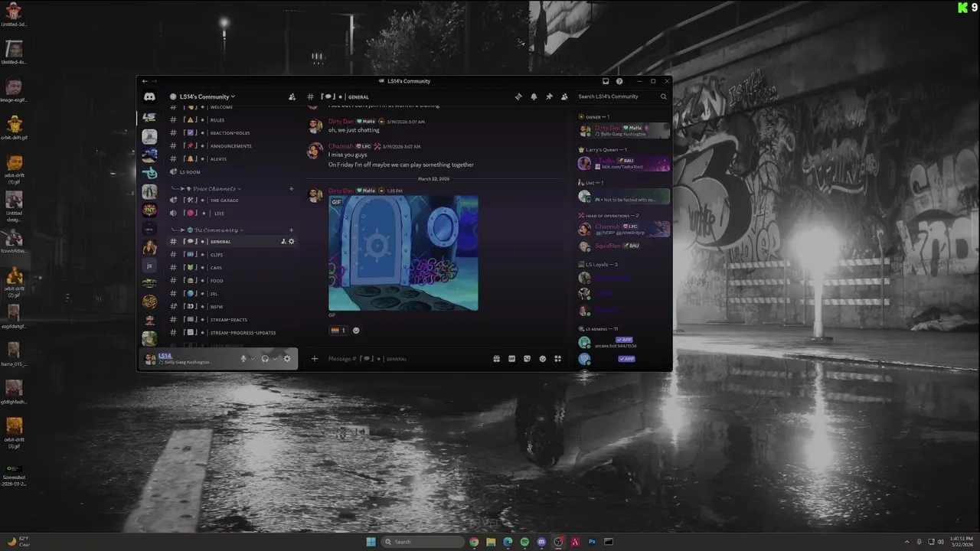Open the apps launcher icon in message bar
Image resolution: width=980 pixels, height=551 pixels.
tap(557, 358)
